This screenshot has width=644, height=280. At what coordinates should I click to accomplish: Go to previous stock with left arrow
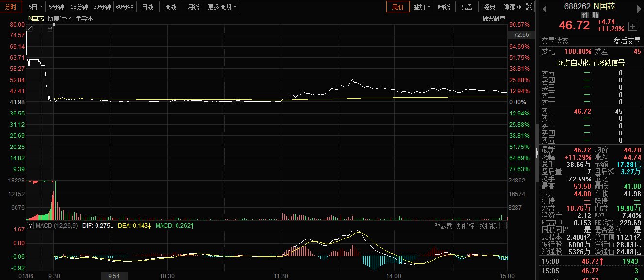coord(544,7)
